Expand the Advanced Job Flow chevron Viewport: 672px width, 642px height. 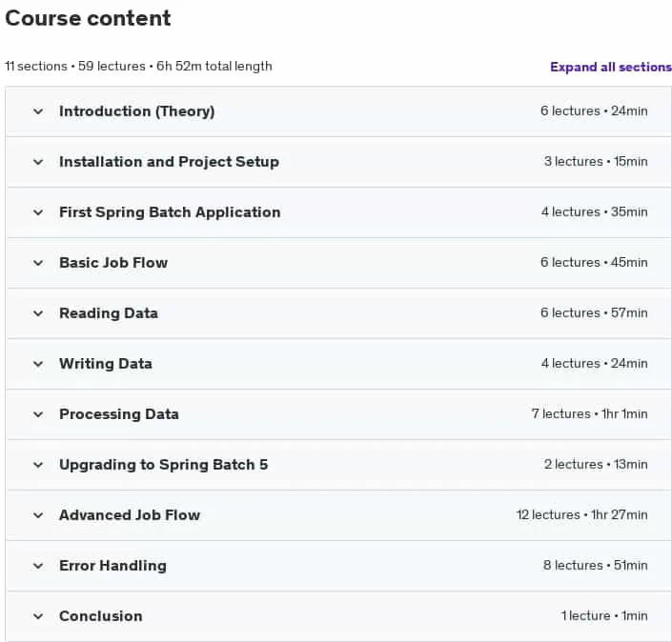38,515
